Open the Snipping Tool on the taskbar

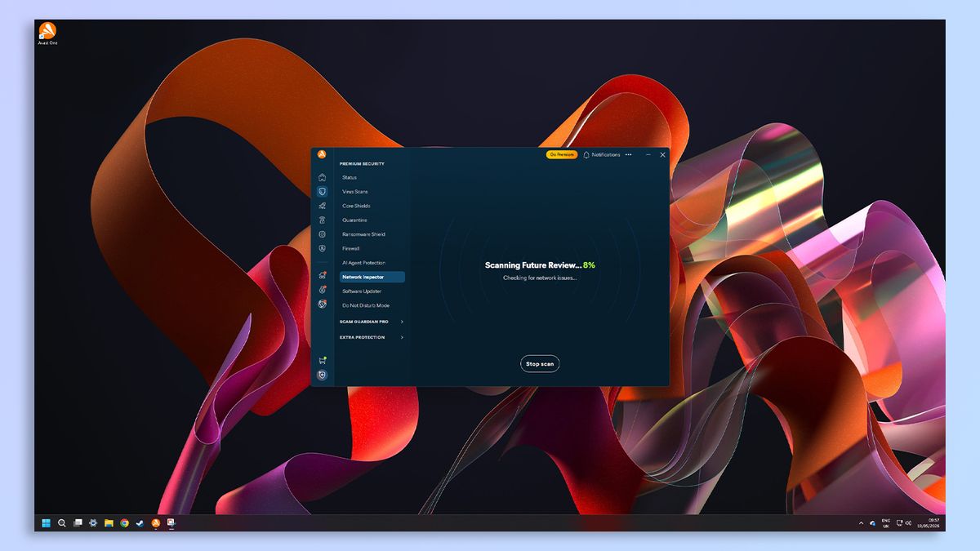pyautogui.click(x=171, y=522)
